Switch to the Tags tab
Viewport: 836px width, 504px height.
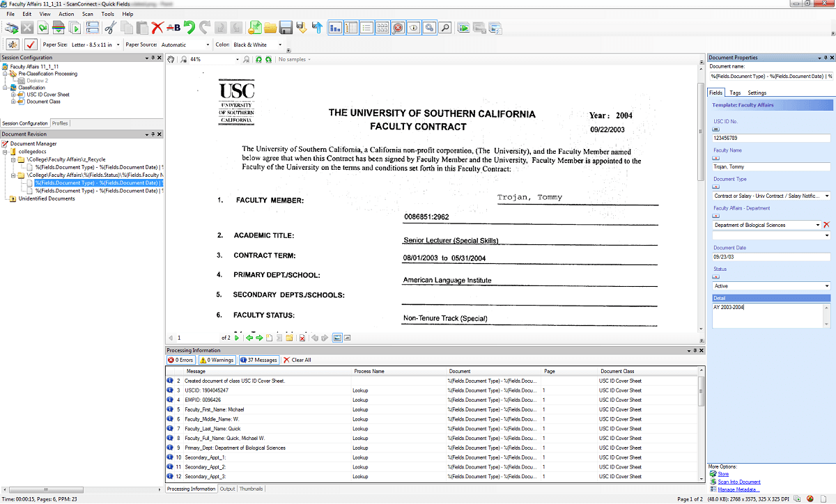tap(735, 93)
